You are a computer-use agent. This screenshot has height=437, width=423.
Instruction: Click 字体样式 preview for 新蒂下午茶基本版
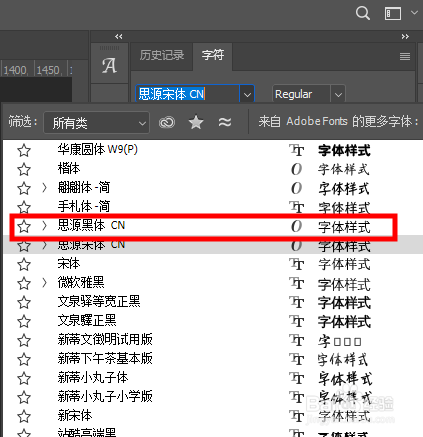pos(343,360)
